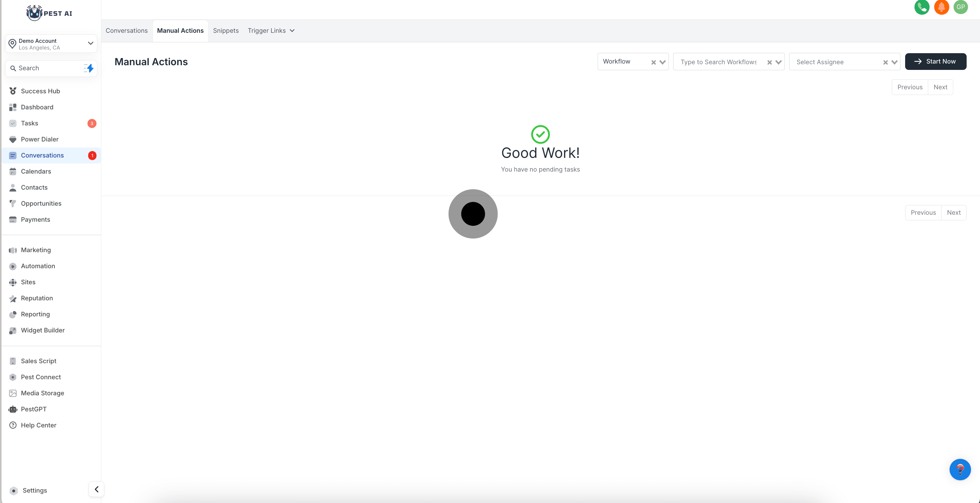Switch to the Conversations tab
The width and height of the screenshot is (980, 503).
(x=126, y=30)
